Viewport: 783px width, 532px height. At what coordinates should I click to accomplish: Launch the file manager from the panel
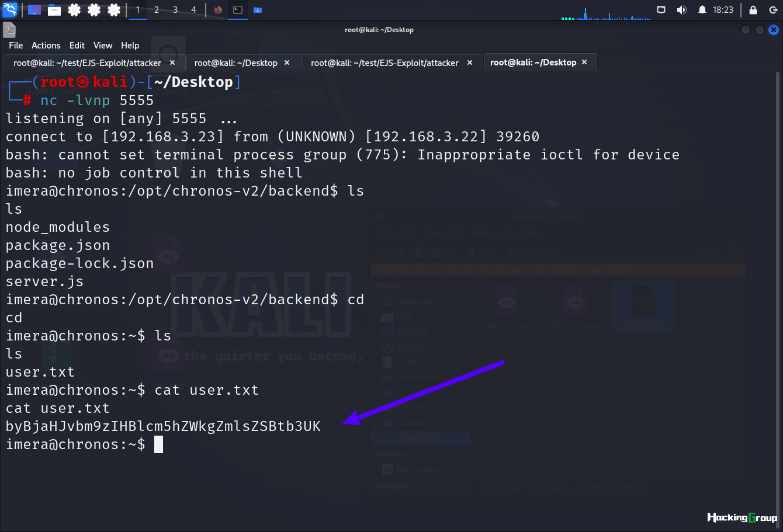(54, 10)
